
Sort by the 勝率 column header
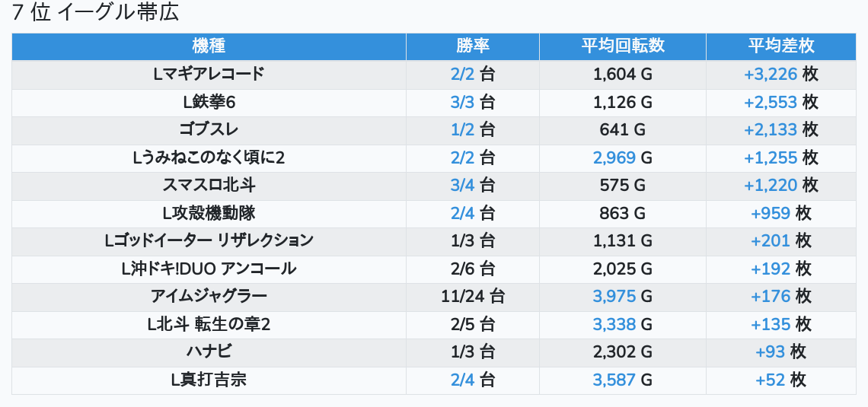click(473, 46)
